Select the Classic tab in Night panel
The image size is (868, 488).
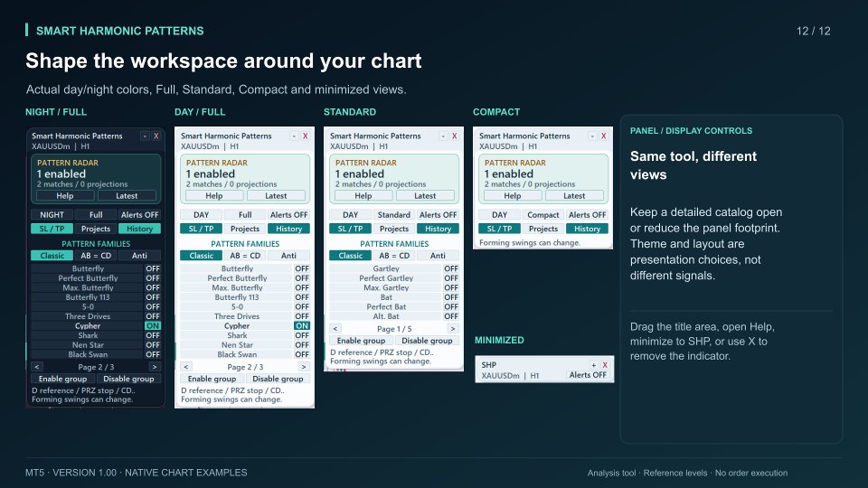[x=52, y=256]
